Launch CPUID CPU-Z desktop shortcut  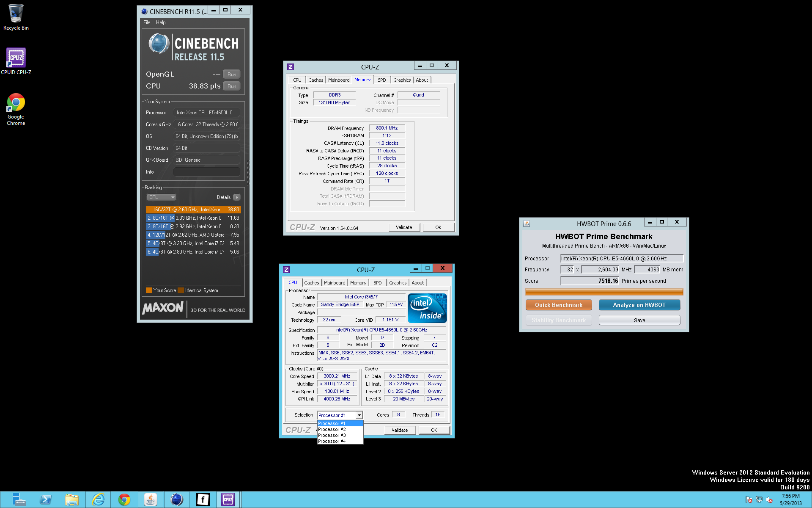[16, 61]
